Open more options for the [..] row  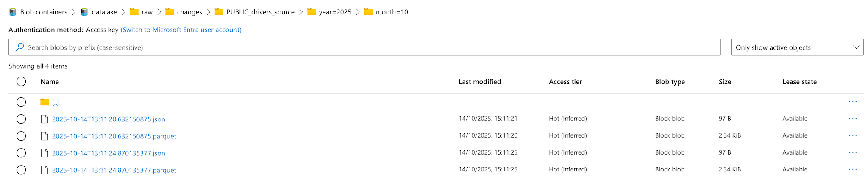click(853, 102)
